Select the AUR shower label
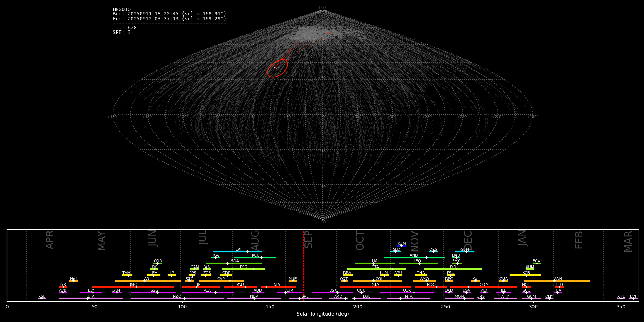 pos(289,291)
